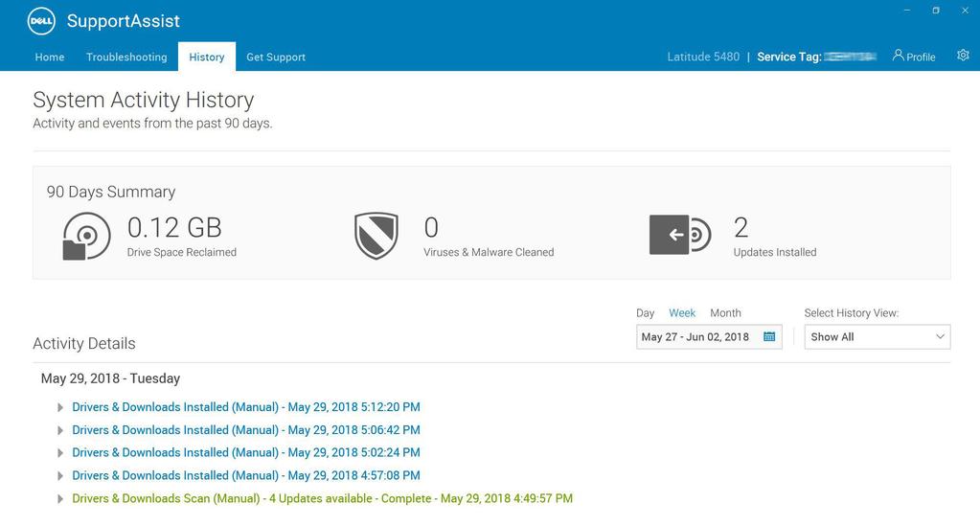Open Drivers & Downloads Installed 5:06:42 PM link

tap(246, 430)
